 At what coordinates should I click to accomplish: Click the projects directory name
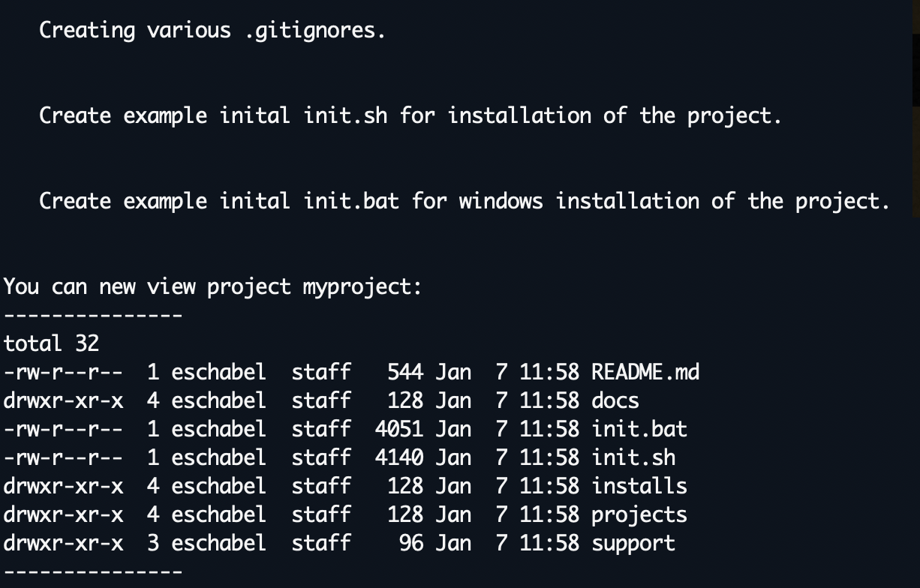639,514
